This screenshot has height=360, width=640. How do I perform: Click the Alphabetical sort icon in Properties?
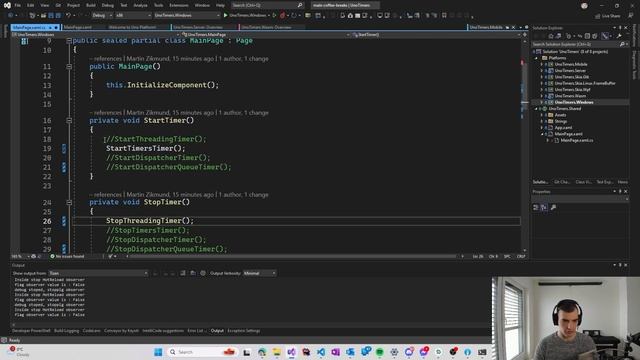coord(544,207)
